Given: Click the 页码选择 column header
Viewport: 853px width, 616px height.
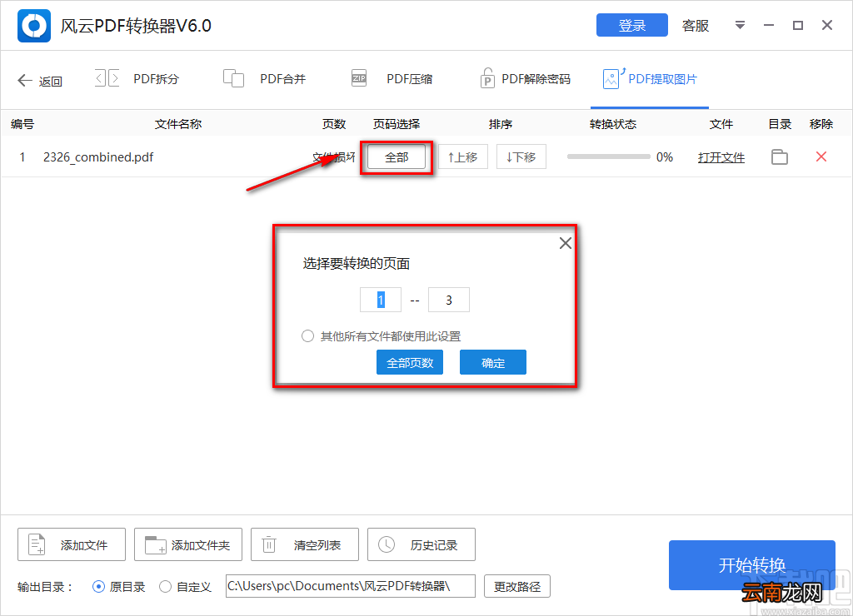Looking at the screenshot, I should click(x=396, y=124).
